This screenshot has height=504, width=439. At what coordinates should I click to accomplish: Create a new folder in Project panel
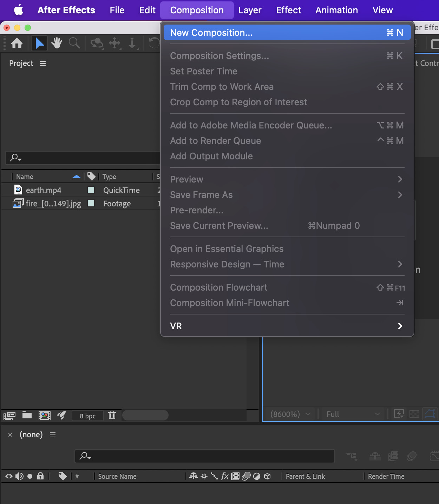click(27, 415)
